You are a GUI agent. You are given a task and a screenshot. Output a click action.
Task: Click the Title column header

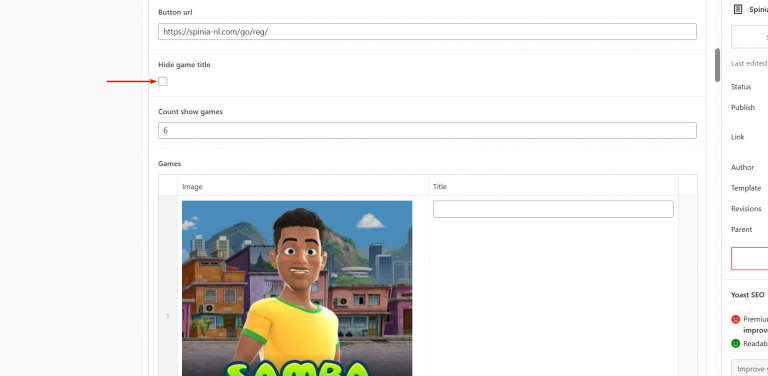point(440,187)
